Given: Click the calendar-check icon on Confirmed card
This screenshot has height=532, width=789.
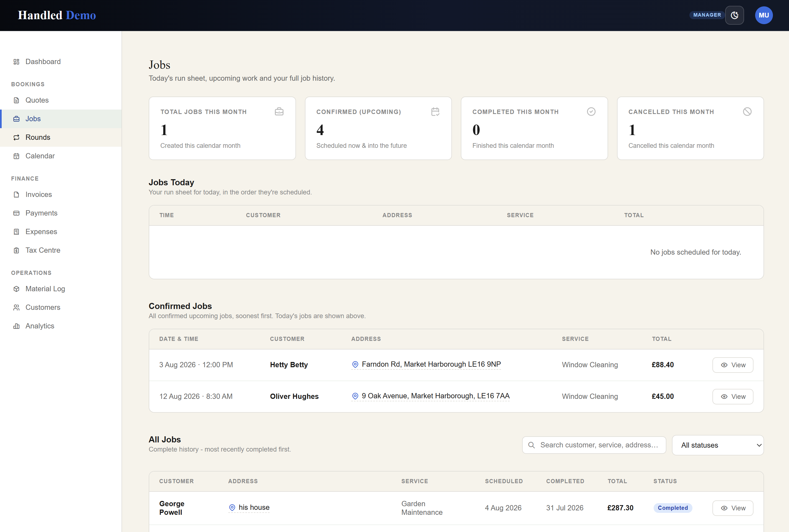Looking at the screenshot, I should coord(435,112).
